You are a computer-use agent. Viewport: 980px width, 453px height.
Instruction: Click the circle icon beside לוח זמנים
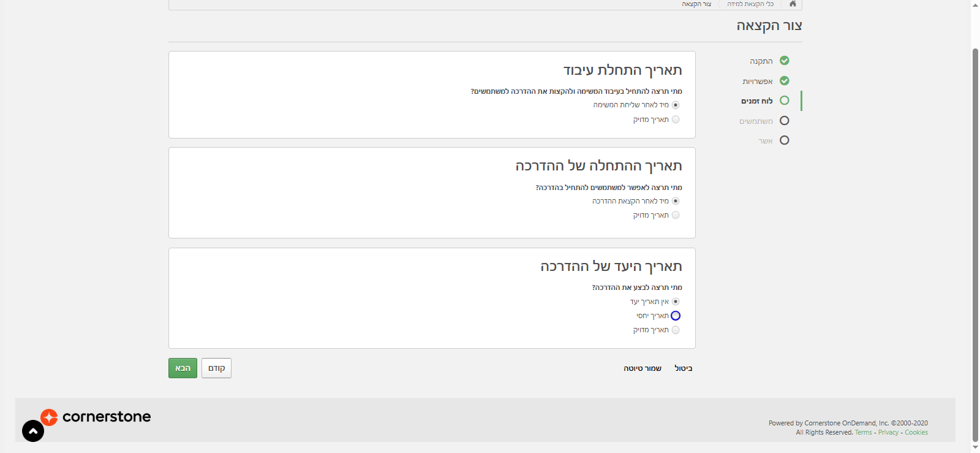(x=785, y=101)
